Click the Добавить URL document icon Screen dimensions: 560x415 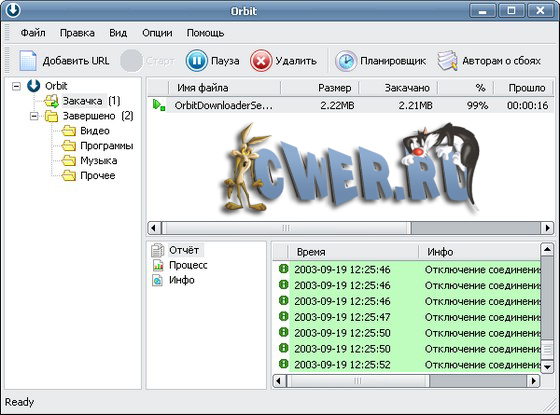pos(28,60)
